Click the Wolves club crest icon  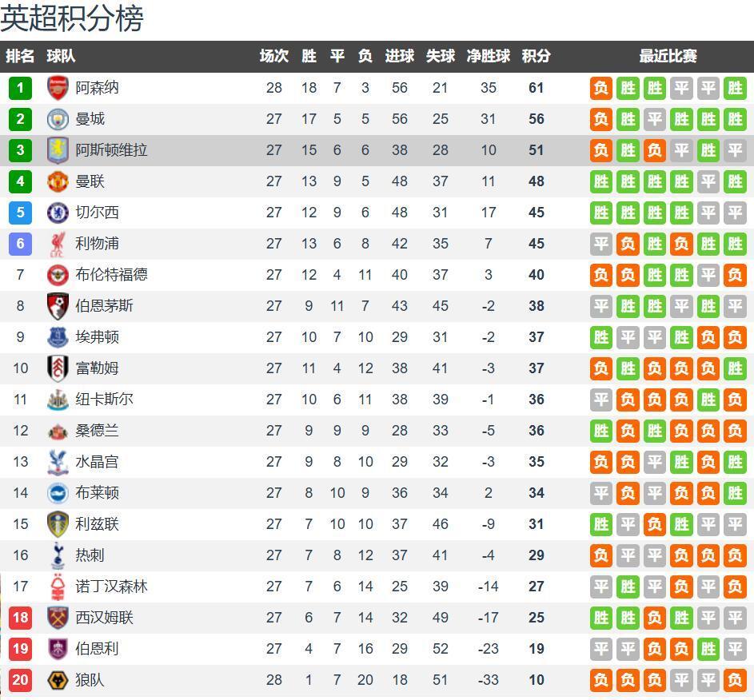point(58,680)
